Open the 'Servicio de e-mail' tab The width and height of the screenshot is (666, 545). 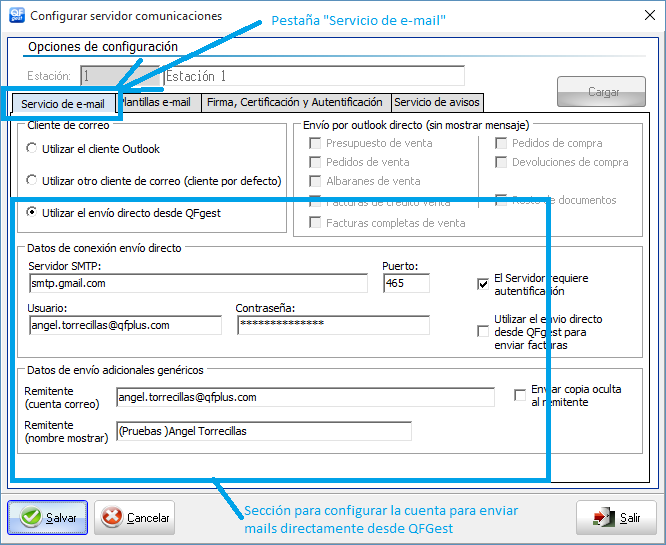(63, 103)
